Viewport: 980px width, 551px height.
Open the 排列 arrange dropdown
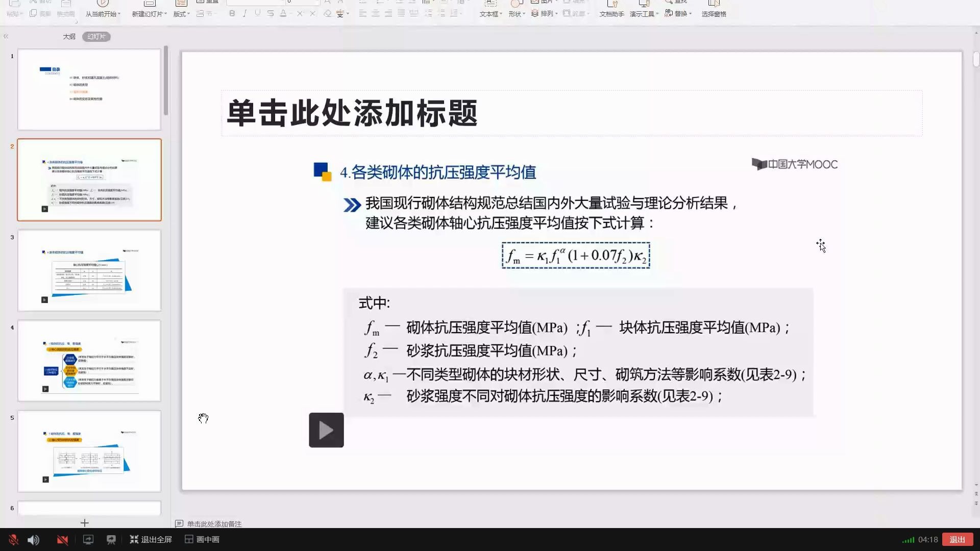pos(544,14)
